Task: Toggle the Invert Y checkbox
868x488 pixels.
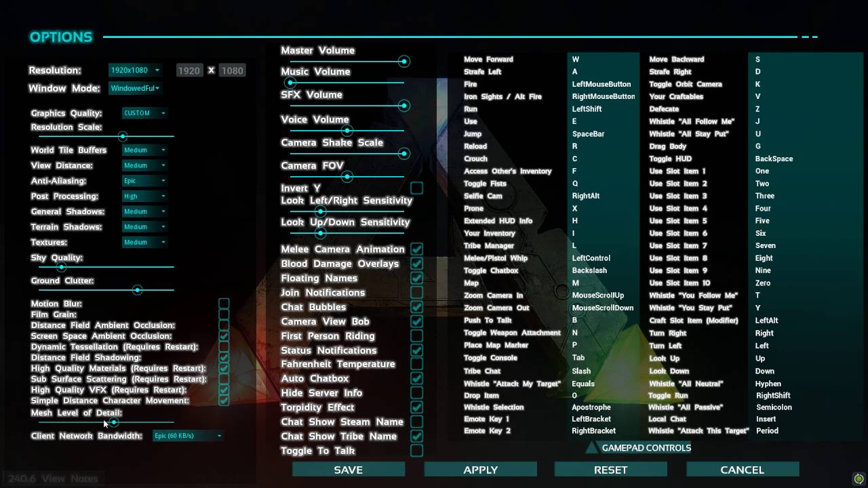Action: click(x=416, y=188)
